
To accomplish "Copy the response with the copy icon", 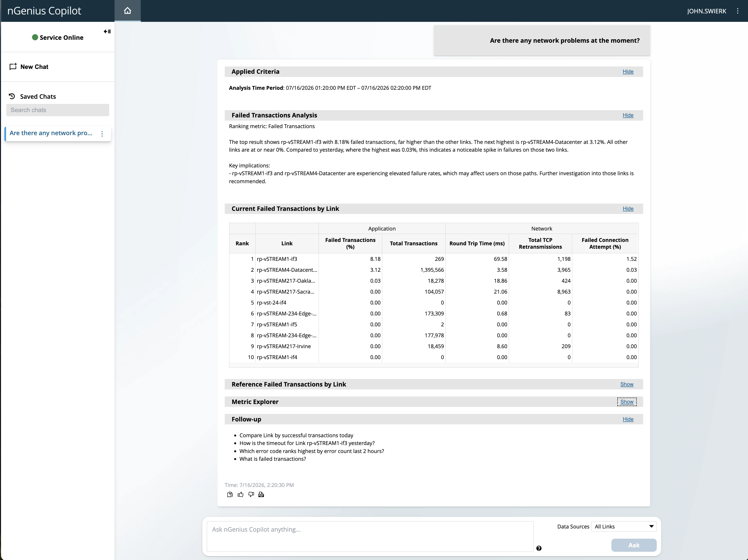I will pos(230,494).
